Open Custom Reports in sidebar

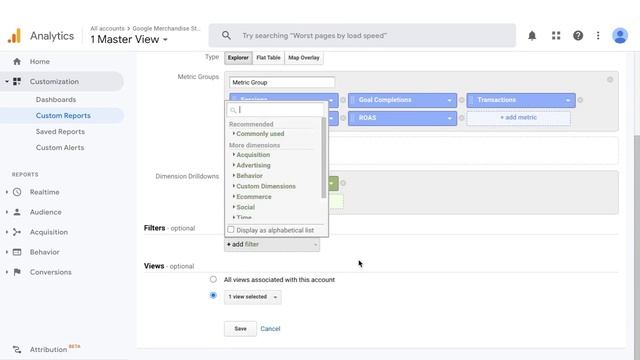(63, 116)
